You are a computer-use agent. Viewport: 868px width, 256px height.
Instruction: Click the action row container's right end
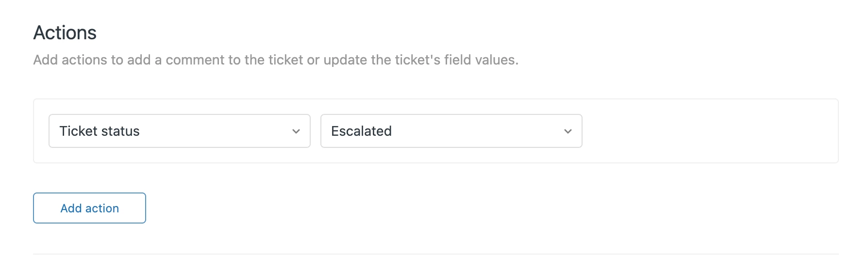point(820,131)
